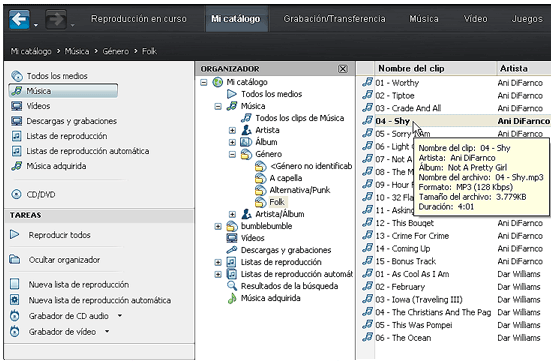The height and width of the screenshot is (364, 555).
Task: Click the Resultados de la búsqueda magnifier icon
Action: tap(231, 285)
